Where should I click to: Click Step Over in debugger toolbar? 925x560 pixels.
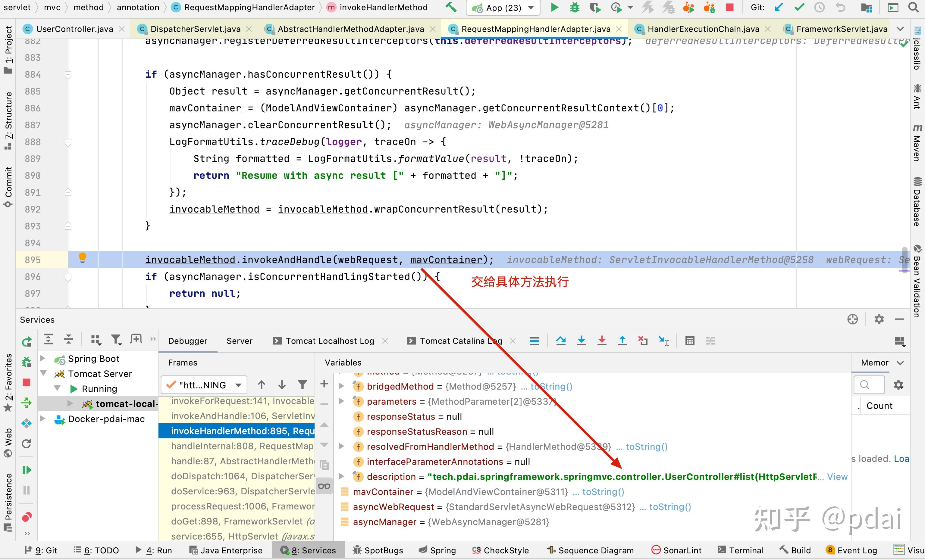click(x=561, y=341)
